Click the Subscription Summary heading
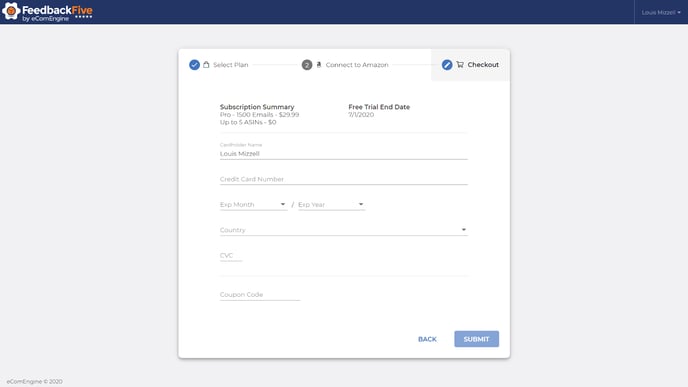 (257, 107)
